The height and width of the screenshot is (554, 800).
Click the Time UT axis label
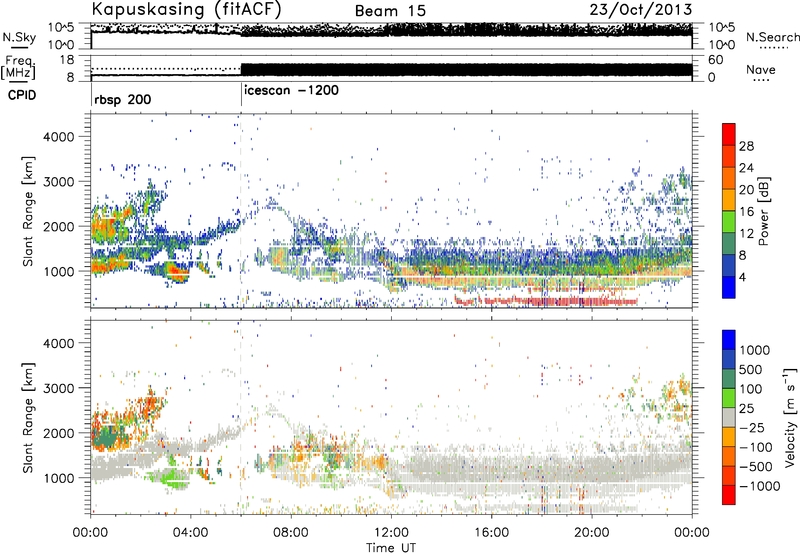coord(391,548)
